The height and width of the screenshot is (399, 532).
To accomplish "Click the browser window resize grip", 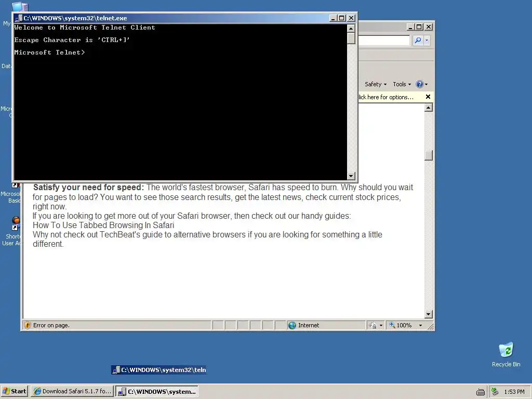I will point(431,327).
